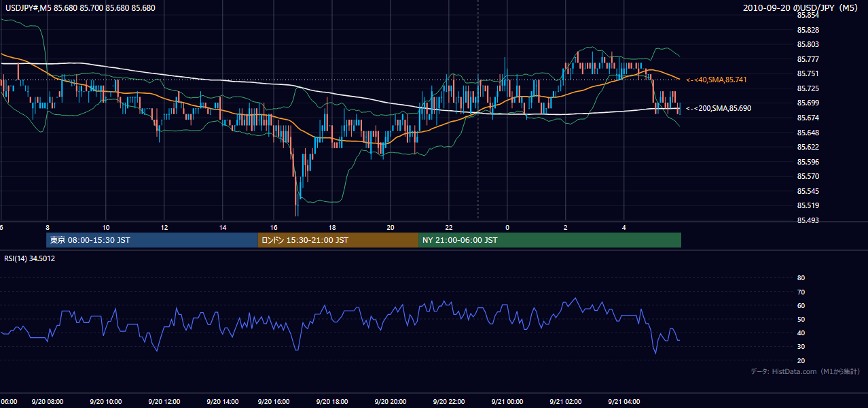
Task: Click price axis value 85.570
Action: [x=808, y=176]
